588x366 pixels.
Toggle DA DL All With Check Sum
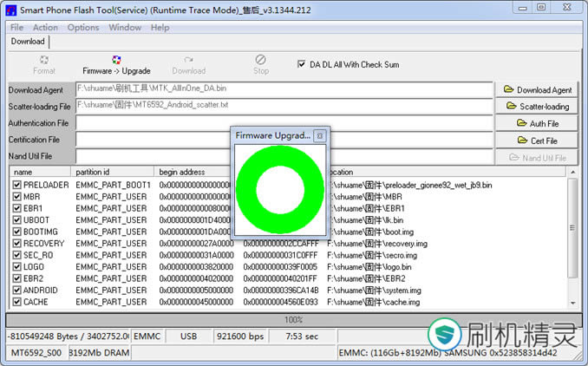302,64
